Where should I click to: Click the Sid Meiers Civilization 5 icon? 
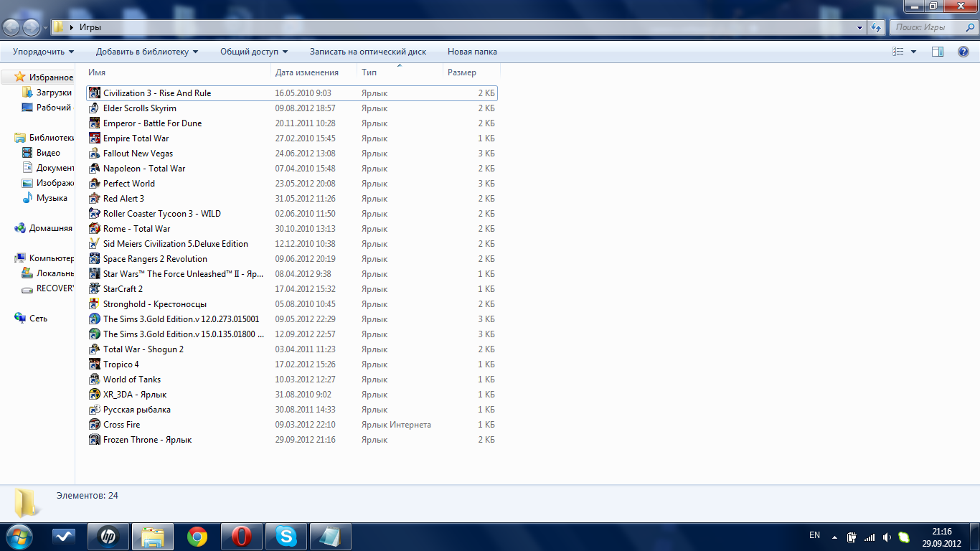[x=94, y=244]
